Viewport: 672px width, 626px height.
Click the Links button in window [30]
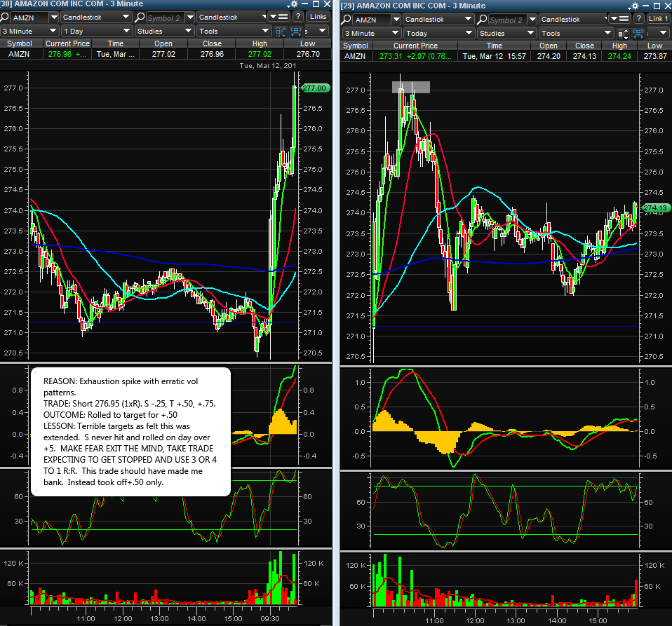click(318, 17)
